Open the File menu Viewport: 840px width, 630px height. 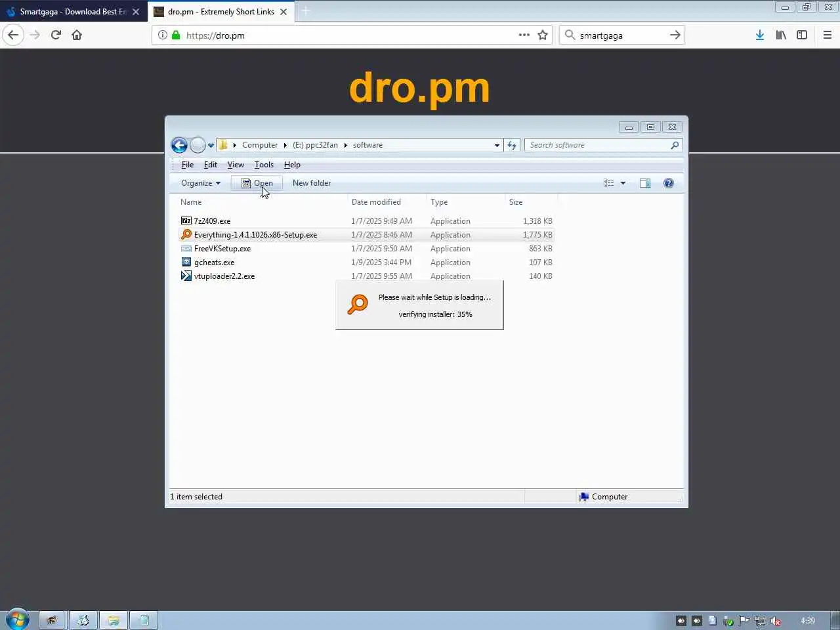click(188, 165)
